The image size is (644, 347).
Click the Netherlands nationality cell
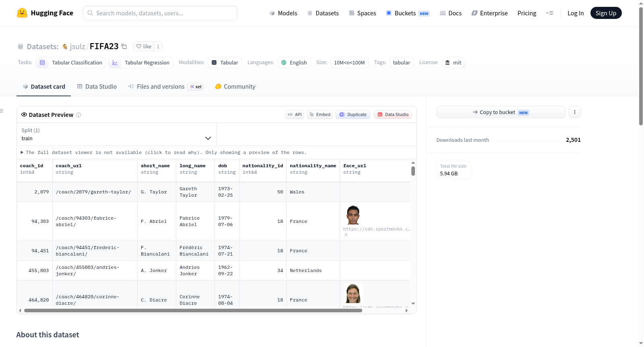click(x=313, y=270)
